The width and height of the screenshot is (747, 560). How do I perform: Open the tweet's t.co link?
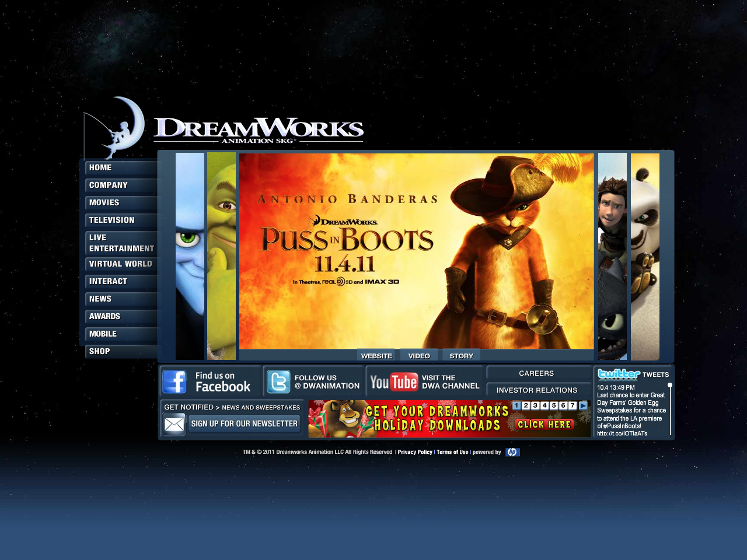pyautogui.click(x=622, y=433)
